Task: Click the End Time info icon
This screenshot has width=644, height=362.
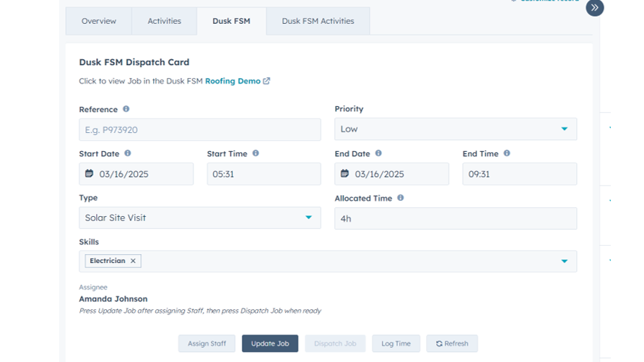Action: (x=507, y=153)
